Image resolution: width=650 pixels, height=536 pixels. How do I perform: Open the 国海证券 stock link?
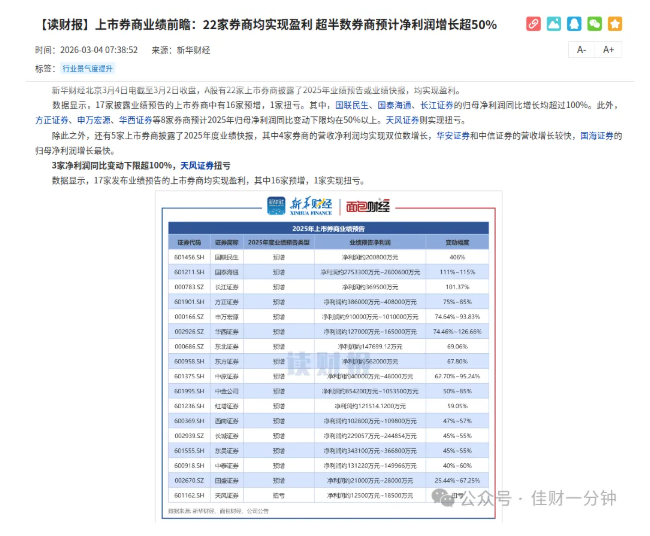[x=597, y=136]
